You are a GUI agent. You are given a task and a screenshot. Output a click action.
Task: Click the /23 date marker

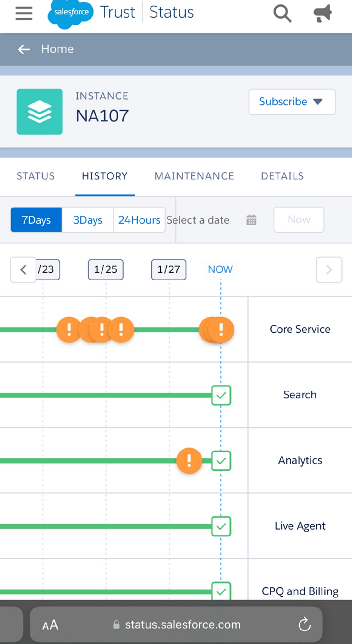(48, 269)
